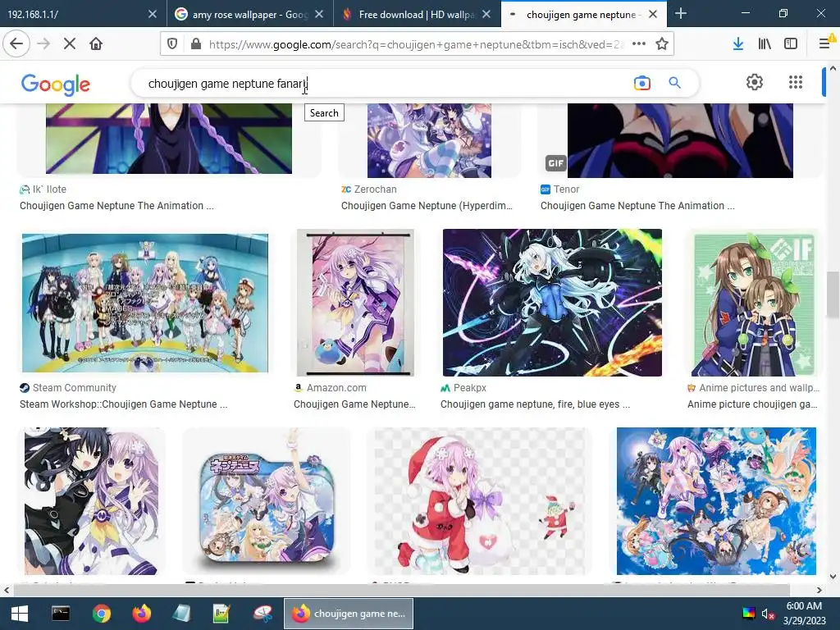Toggle the muted volume tray icon
840x630 pixels.
[768, 614]
